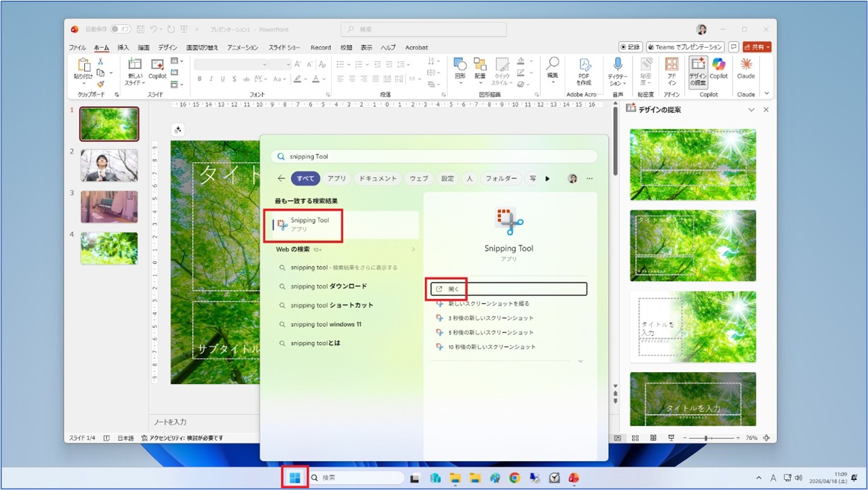Switch to slide sorter view in status bar
The width and height of the screenshot is (868, 490).
[636, 438]
